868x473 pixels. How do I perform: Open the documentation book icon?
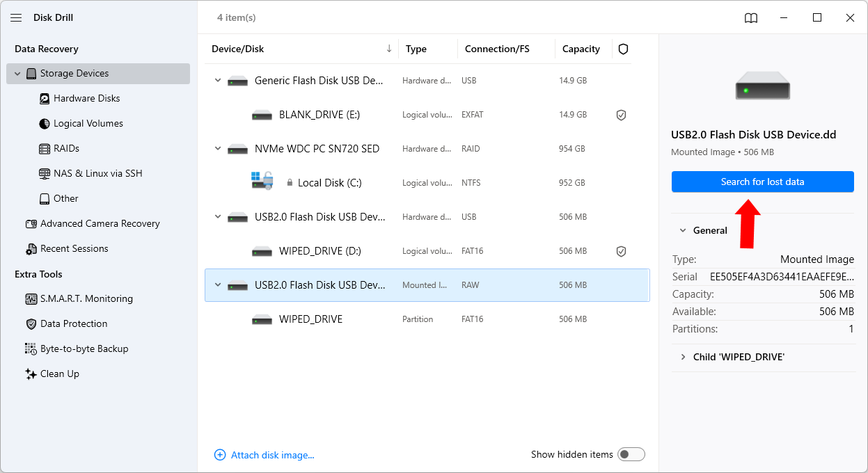[751, 17]
